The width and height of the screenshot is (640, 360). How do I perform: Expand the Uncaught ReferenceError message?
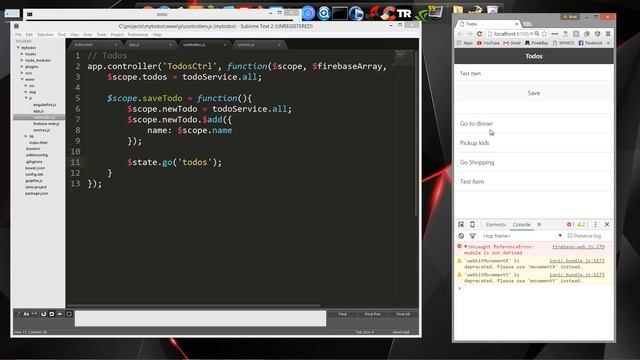coord(466,247)
